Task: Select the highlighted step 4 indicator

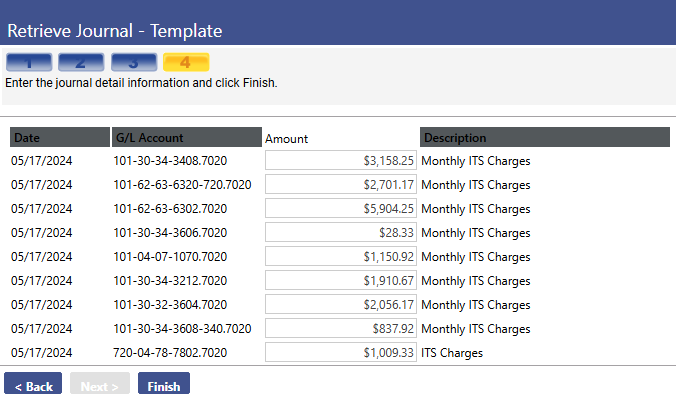Action: pyautogui.click(x=186, y=62)
